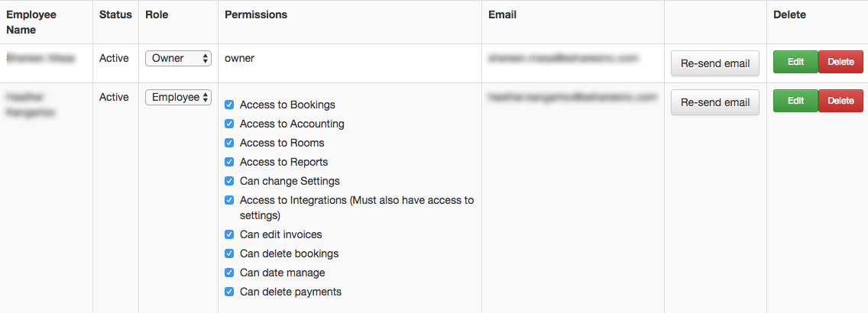
Task: Uncheck the Can delete bookings checkbox
Action: [x=229, y=253]
